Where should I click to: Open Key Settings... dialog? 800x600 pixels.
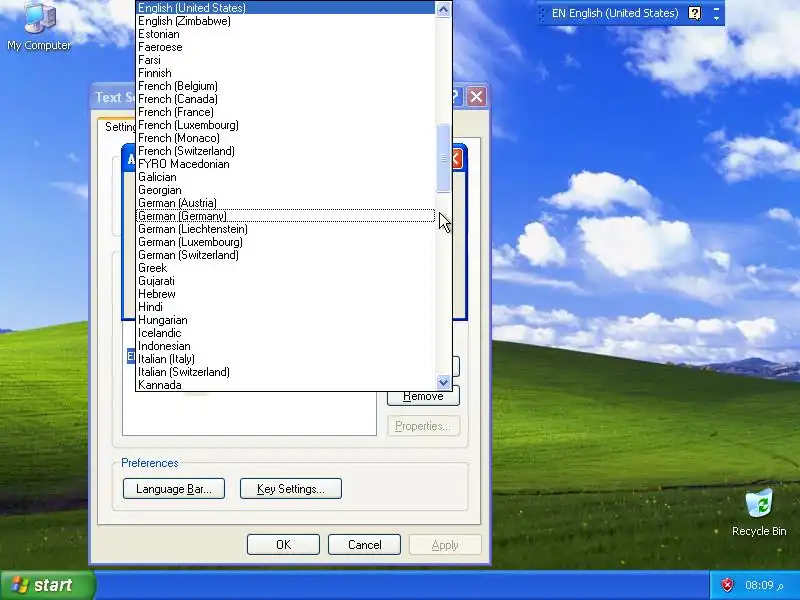290,489
